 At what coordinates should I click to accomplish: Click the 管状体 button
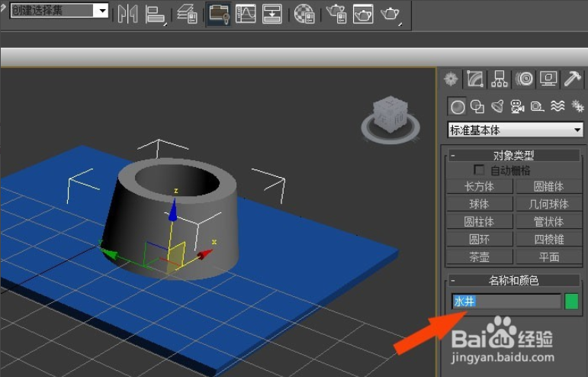point(548,222)
